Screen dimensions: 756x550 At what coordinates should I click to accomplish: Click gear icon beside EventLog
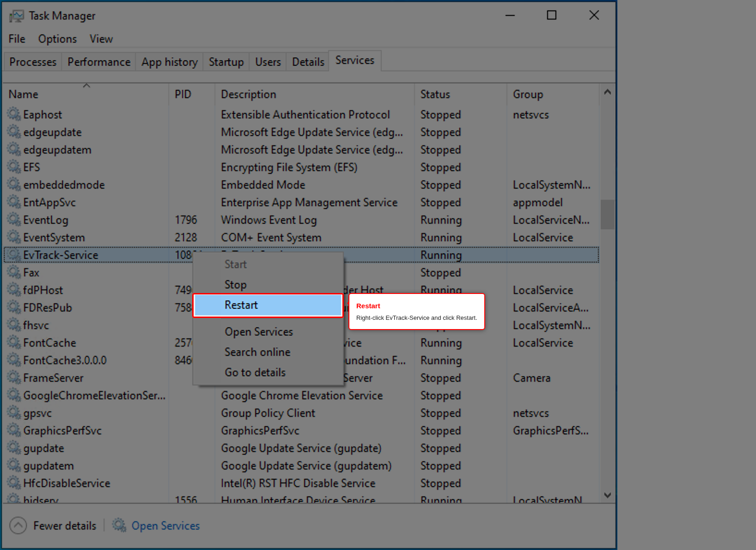coord(14,219)
